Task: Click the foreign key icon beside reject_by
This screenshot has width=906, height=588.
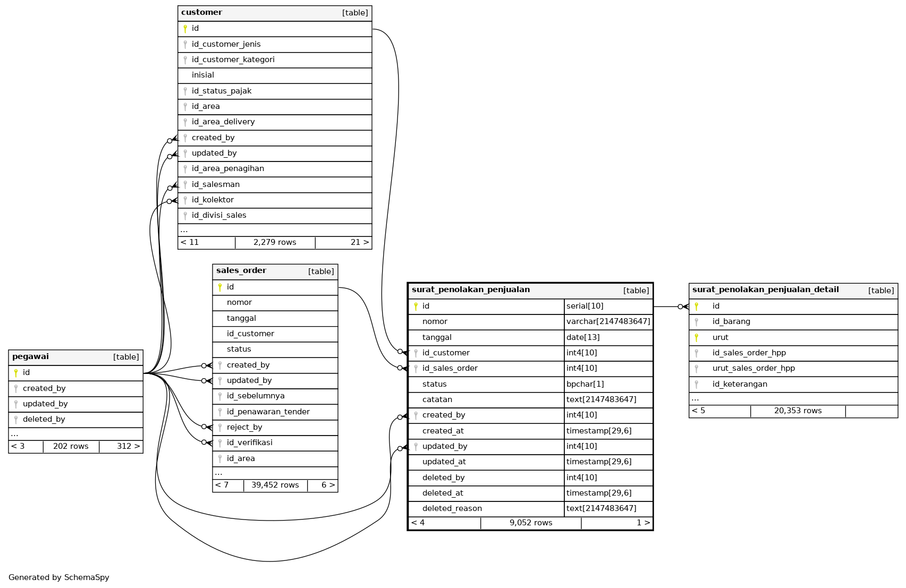Action: pyautogui.click(x=220, y=428)
